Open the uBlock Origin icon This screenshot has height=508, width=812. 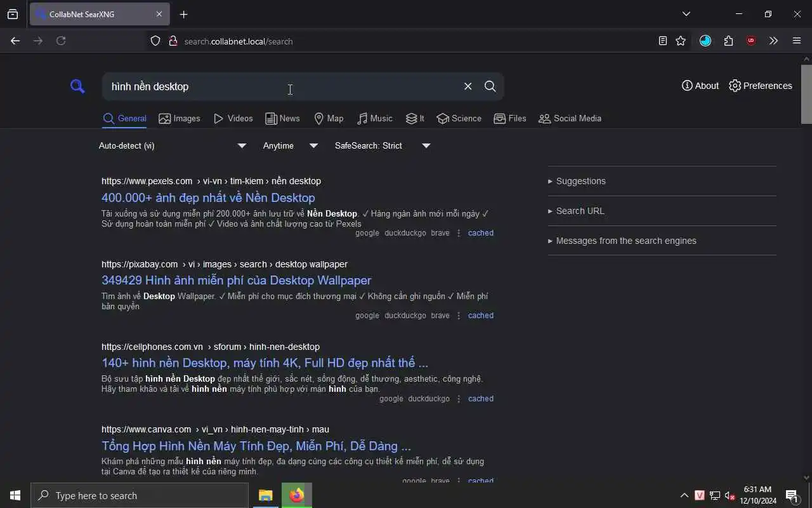[x=751, y=41]
